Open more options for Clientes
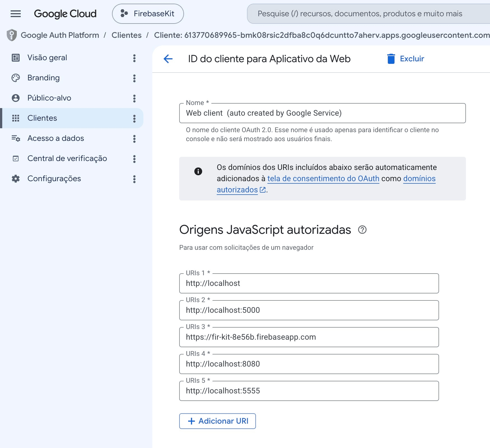The height and width of the screenshot is (448, 490). [134, 118]
